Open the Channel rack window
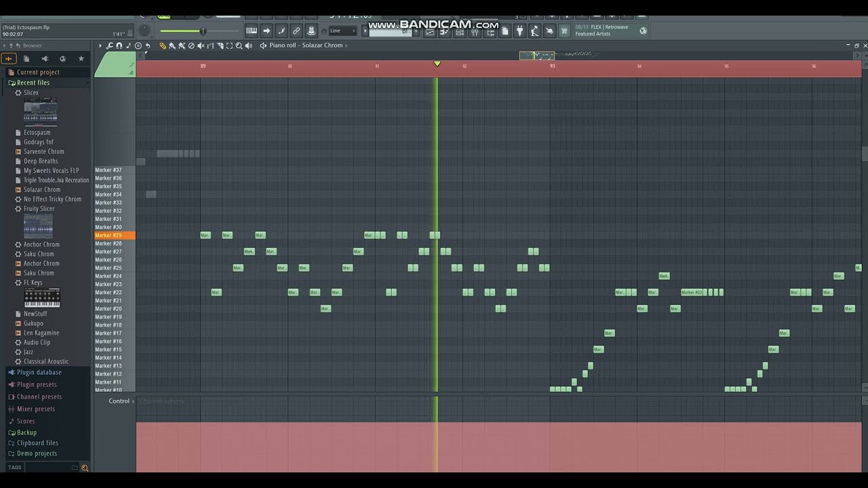Screen dimensions: 868x488 click(x=460, y=31)
